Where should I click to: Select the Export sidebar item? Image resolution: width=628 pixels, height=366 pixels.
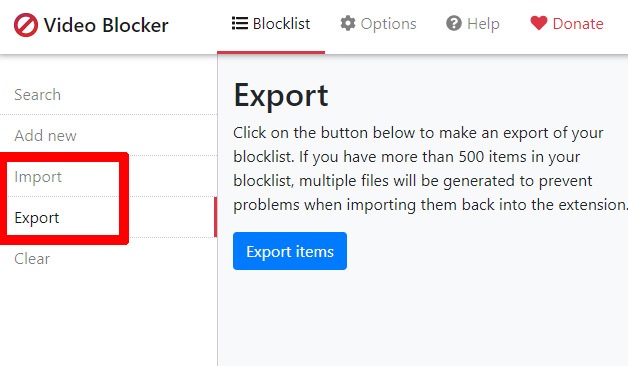(x=37, y=217)
